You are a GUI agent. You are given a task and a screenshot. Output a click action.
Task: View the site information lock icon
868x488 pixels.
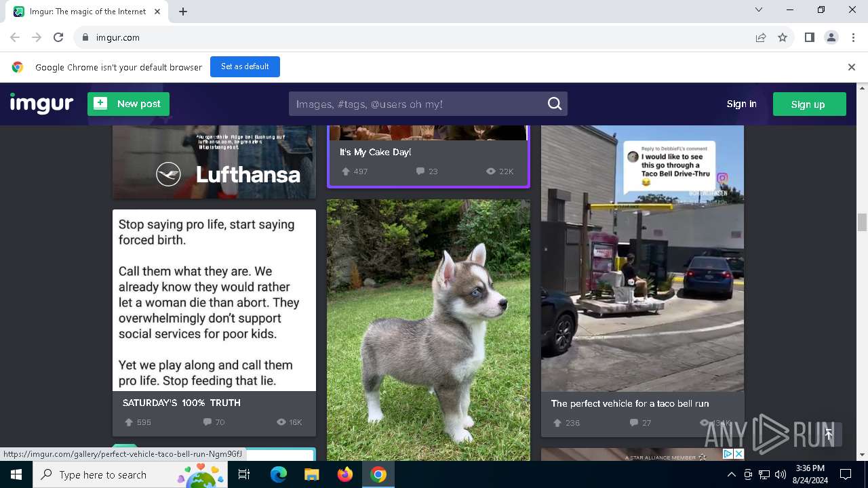tap(85, 37)
